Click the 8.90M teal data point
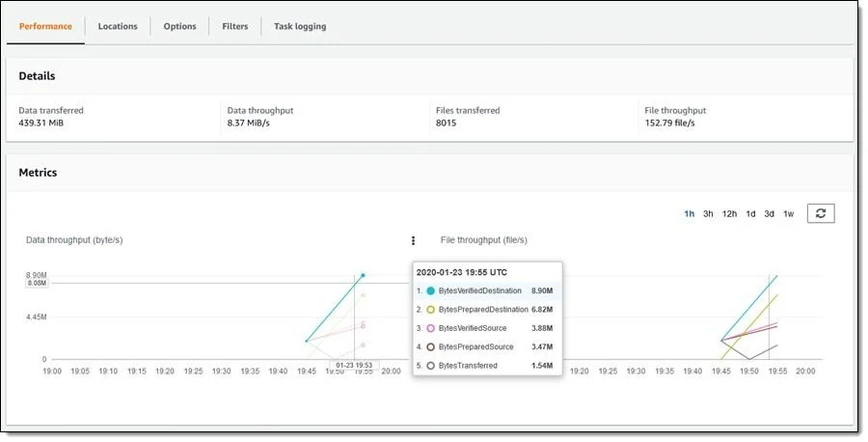868x442 pixels. coord(364,275)
